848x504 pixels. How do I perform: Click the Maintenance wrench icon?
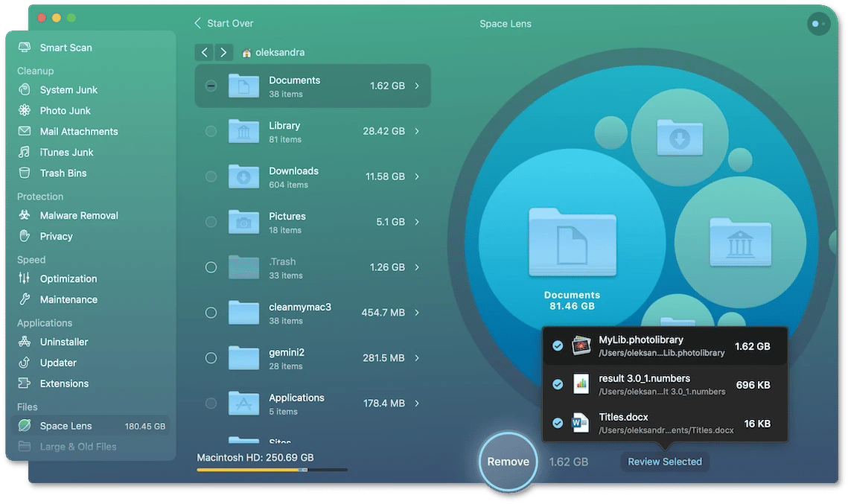tap(25, 299)
